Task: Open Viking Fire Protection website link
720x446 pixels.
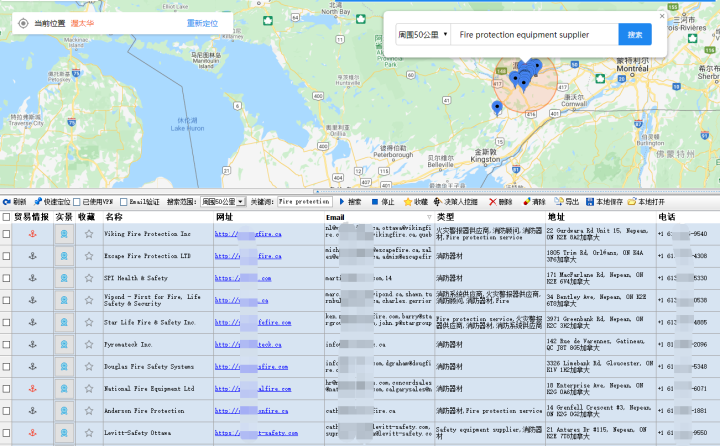Action: [248, 234]
